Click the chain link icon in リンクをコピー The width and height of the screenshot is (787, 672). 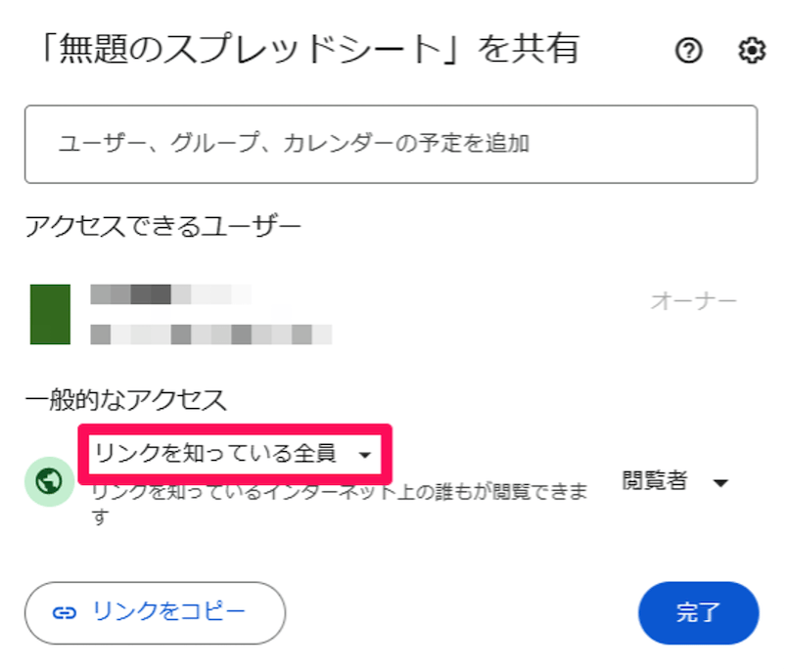point(65,612)
